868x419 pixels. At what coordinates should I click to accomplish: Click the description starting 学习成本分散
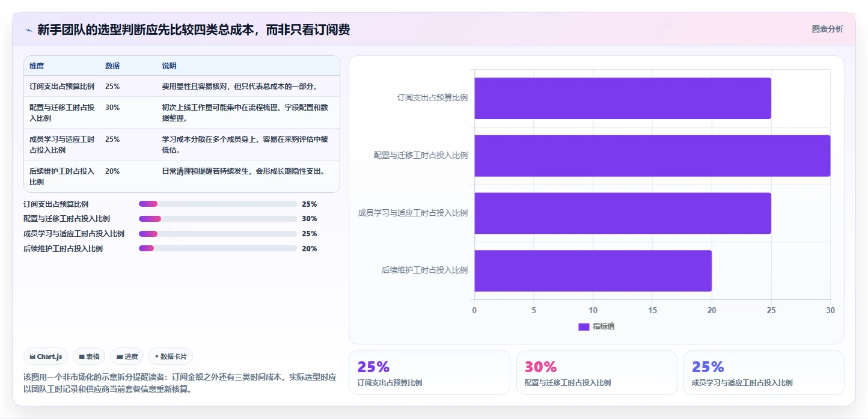tap(245, 145)
